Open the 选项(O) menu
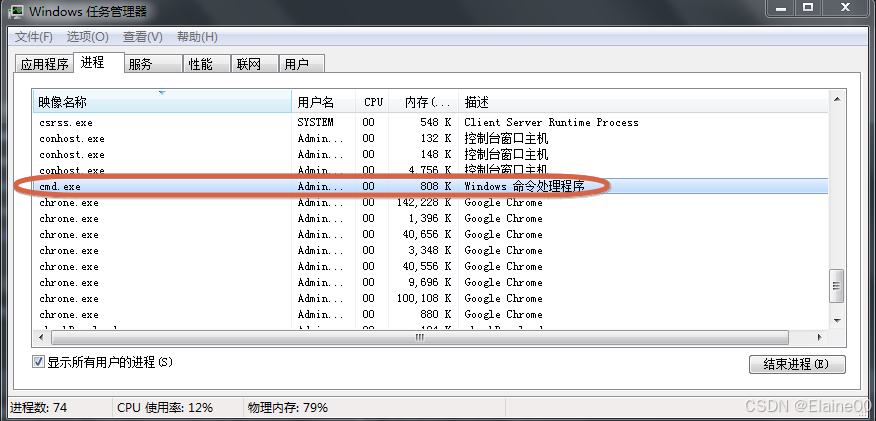The image size is (876, 421). tap(87, 37)
